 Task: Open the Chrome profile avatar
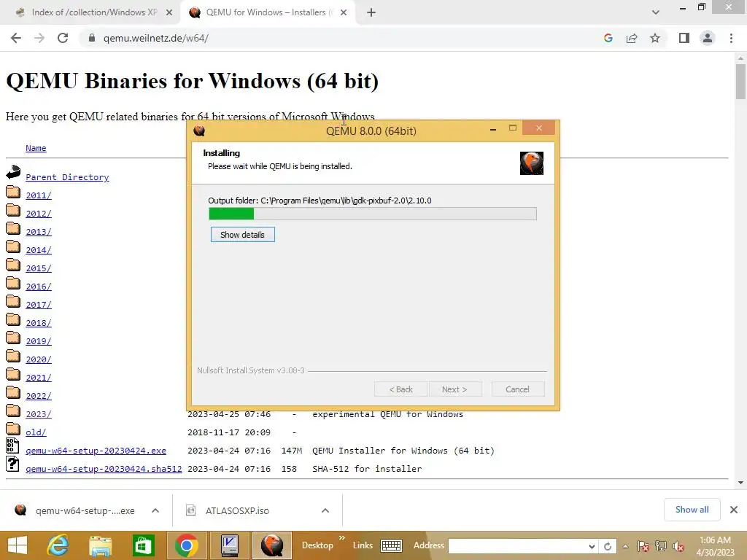pyautogui.click(x=708, y=38)
